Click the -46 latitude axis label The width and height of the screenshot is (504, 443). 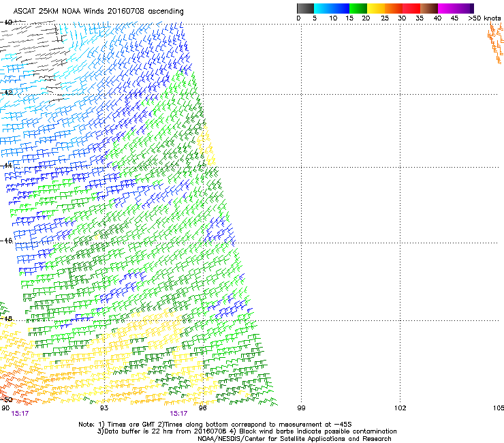coord(6,241)
